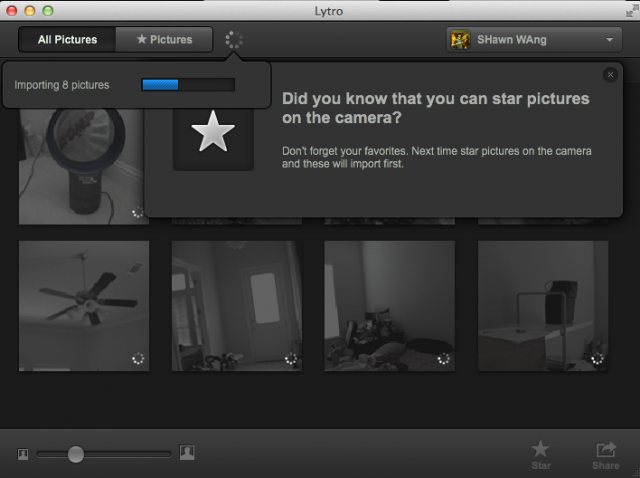Click the import progress bar
640x478 pixels.
tap(188, 85)
